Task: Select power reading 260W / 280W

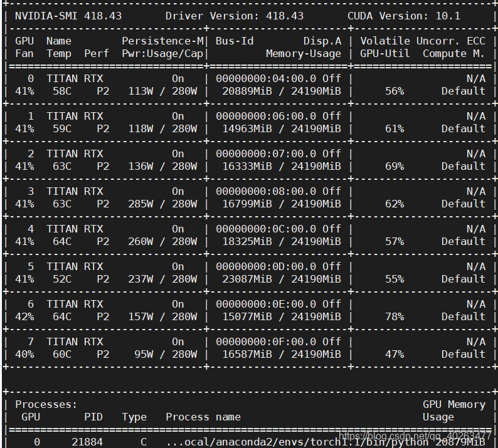Action: click(162, 241)
